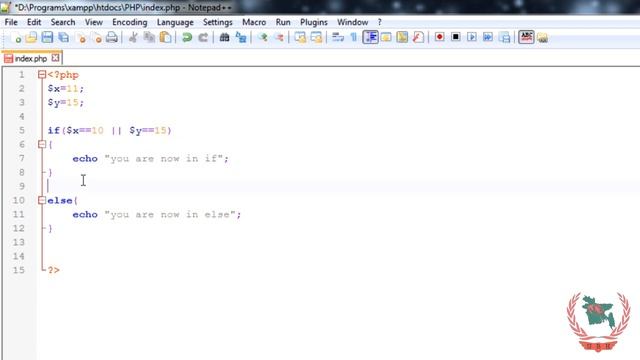Click the Open file folder icon
The image size is (640, 360).
(x=31, y=38)
